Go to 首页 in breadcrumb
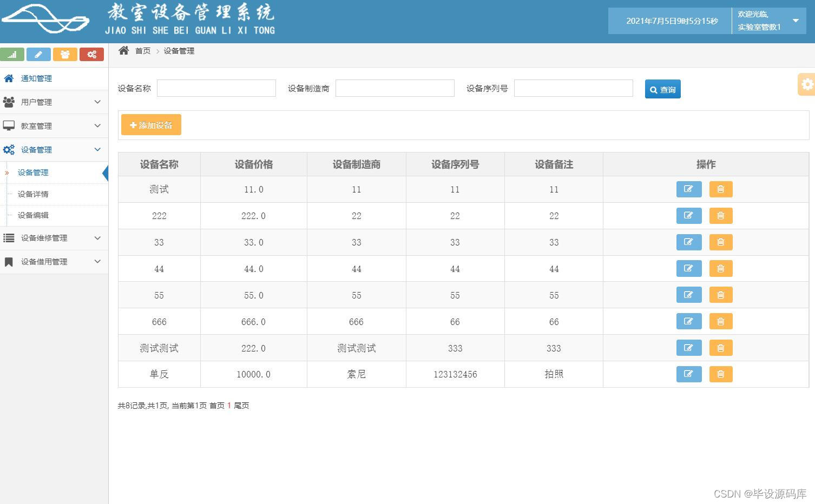The height and width of the screenshot is (504, 815). click(x=143, y=51)
